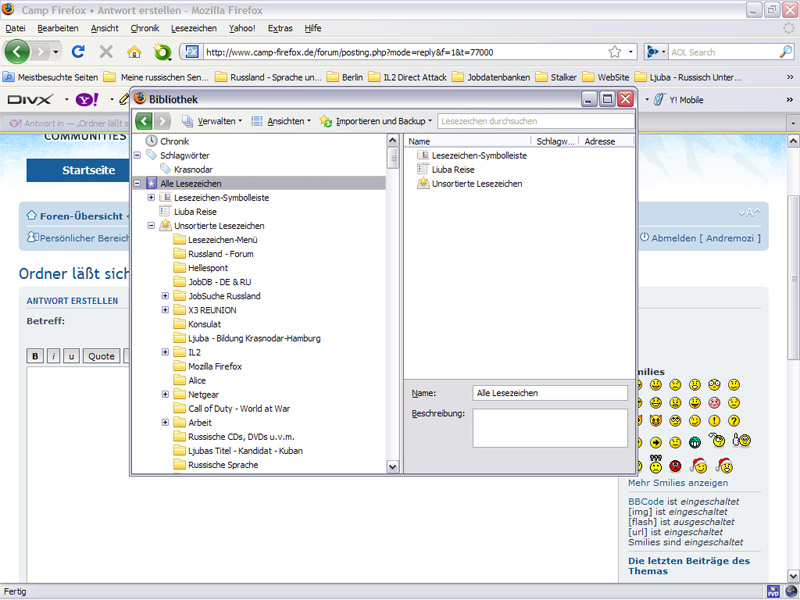This screenshot has height=600, width=800.
Task: Go to the home page icon
Action: (x=134, y=51)
